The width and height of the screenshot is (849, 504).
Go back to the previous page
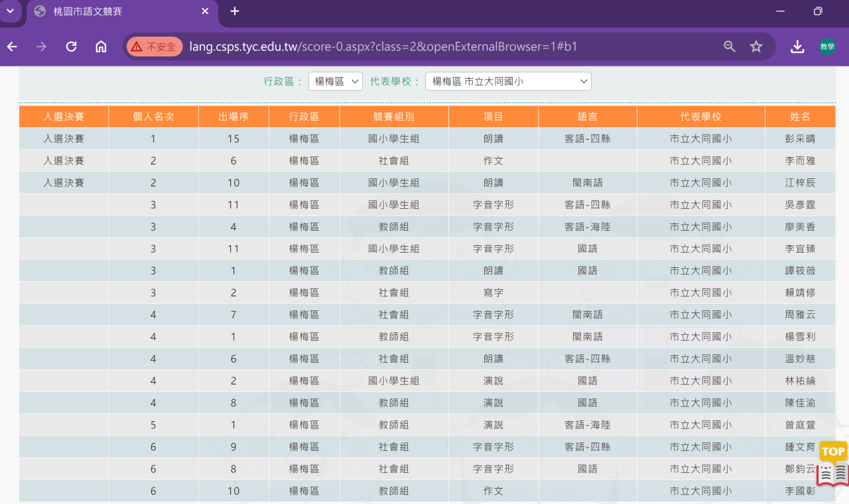[12, 46]
